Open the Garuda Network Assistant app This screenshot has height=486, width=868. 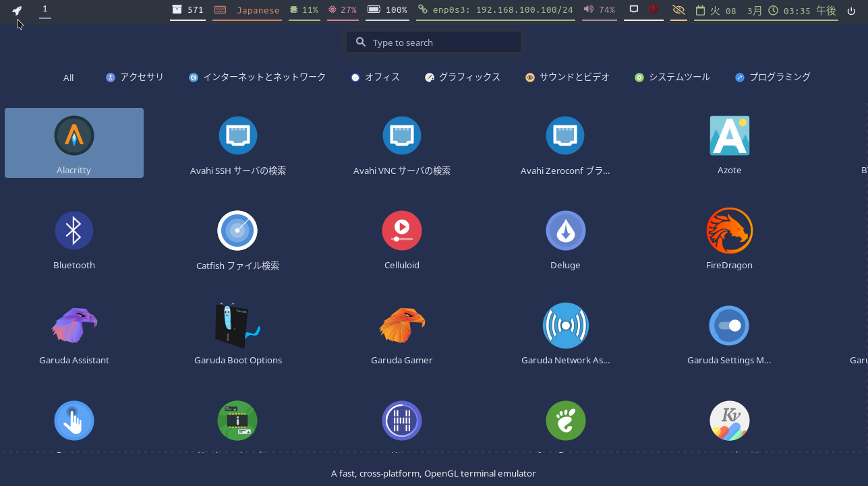pyautogui.click(x=565, y=333)
